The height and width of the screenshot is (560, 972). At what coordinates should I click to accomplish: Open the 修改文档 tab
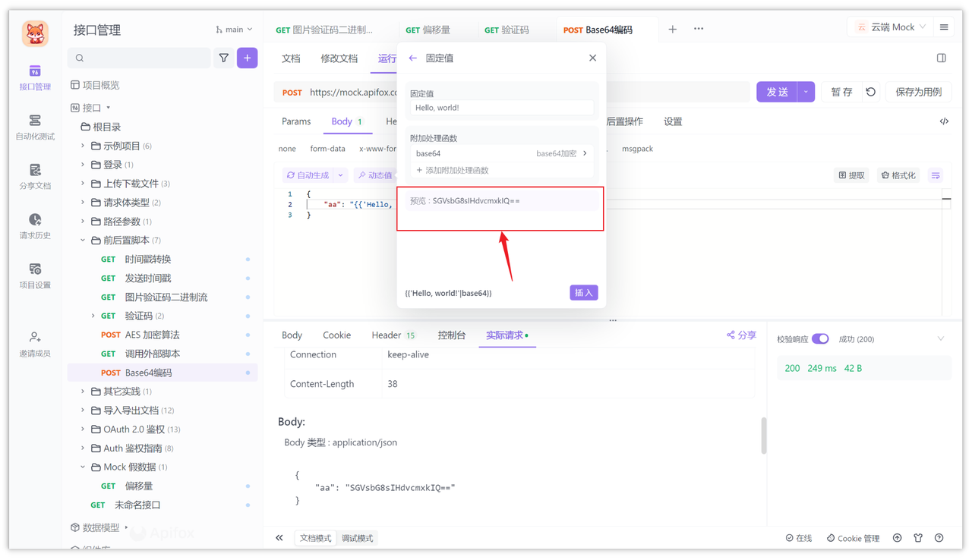click(339, 58)
